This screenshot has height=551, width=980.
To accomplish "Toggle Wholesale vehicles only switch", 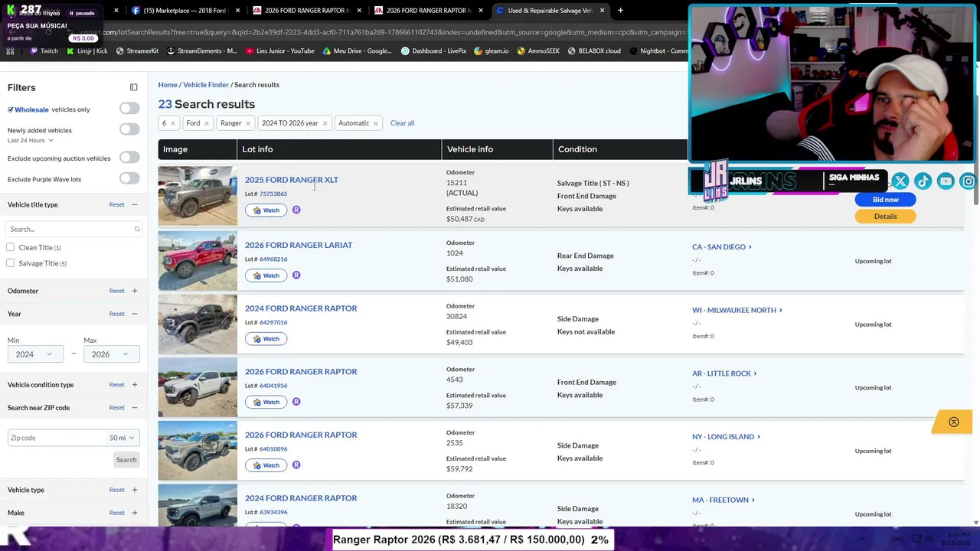I will 129,109.
